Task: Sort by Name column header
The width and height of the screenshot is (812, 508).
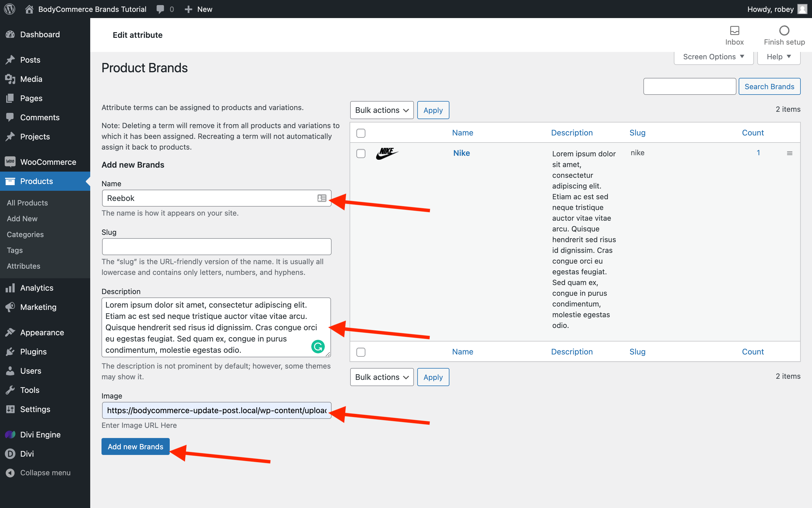Action: point(463,133)
